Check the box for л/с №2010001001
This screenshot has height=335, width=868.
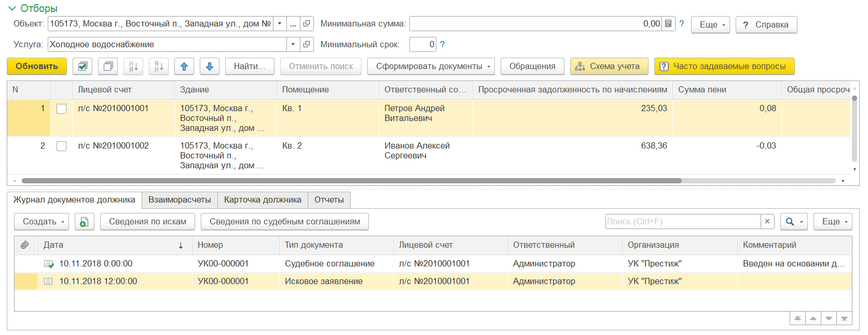click(61, 109)
